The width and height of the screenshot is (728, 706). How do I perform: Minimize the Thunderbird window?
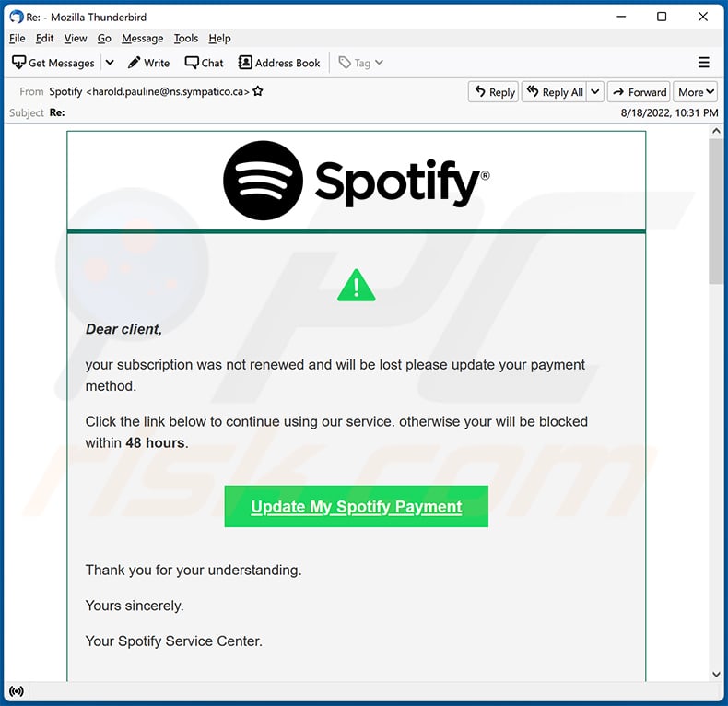pos(621,17)
